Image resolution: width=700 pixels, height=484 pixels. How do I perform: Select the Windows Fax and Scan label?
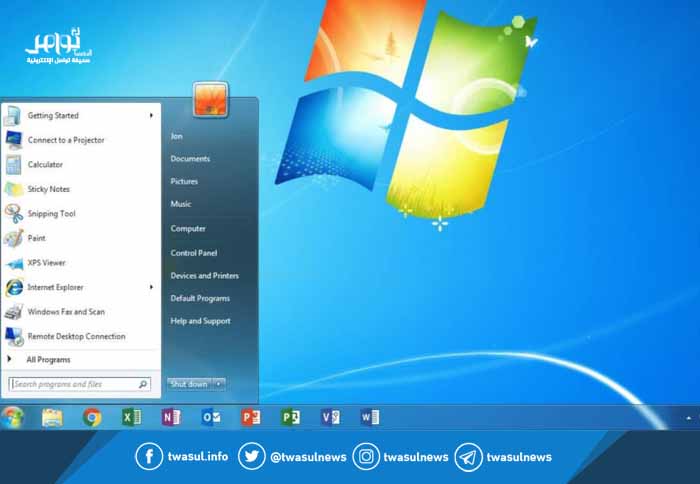66,312
